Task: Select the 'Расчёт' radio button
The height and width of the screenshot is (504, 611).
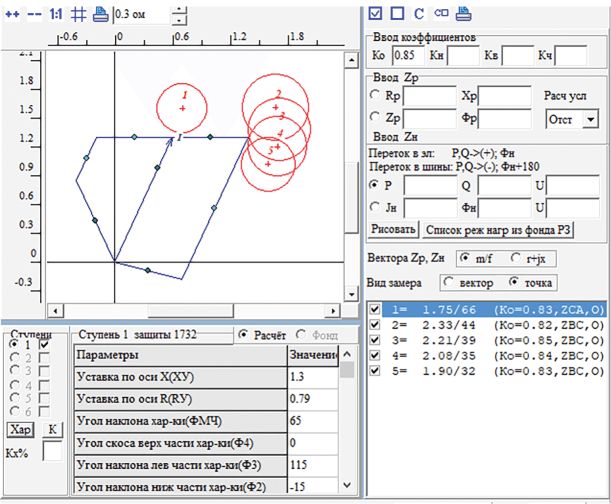Action: [243, 335]
